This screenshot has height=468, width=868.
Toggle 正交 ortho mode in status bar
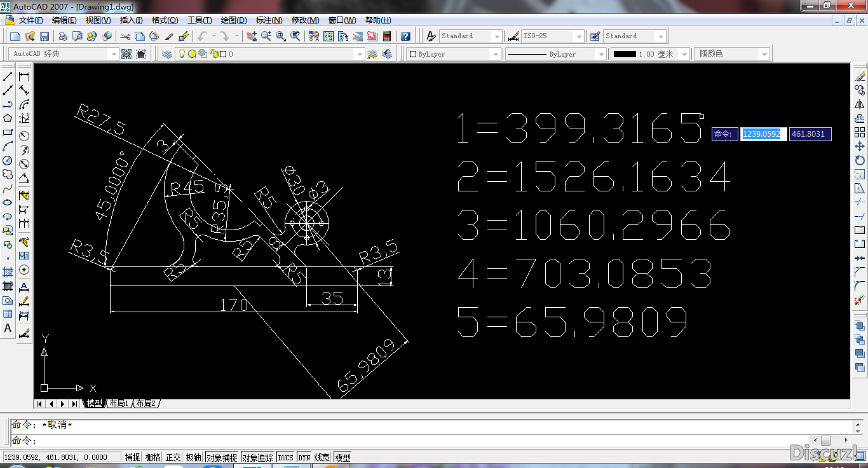click(173, 457)
